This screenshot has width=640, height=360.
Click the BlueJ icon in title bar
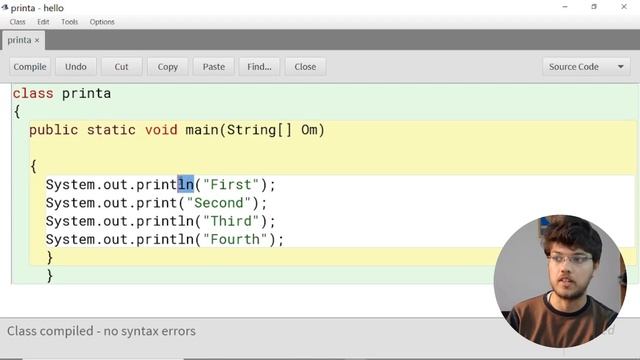[5, 7]
